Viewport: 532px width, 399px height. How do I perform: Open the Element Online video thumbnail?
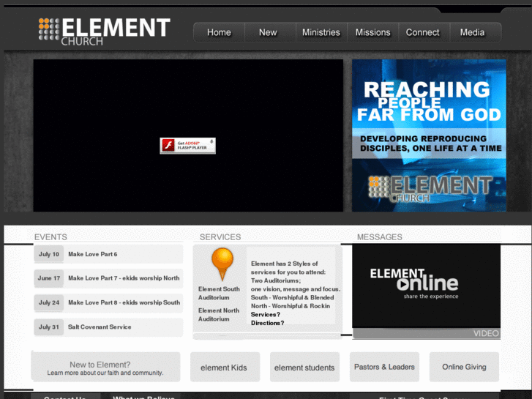click(x=426, y=286)
